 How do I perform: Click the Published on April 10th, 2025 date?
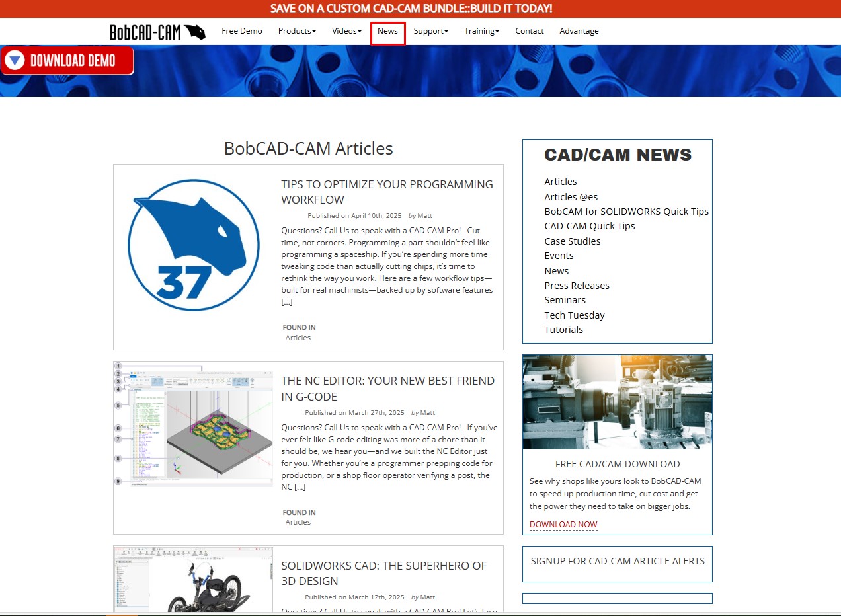(x=354, y=216)
